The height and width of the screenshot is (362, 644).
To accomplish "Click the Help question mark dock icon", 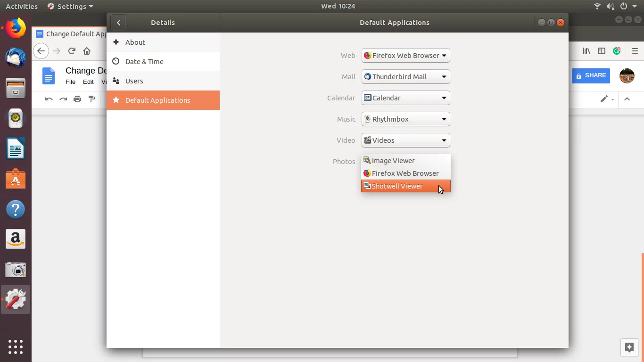I will point(16,209).
